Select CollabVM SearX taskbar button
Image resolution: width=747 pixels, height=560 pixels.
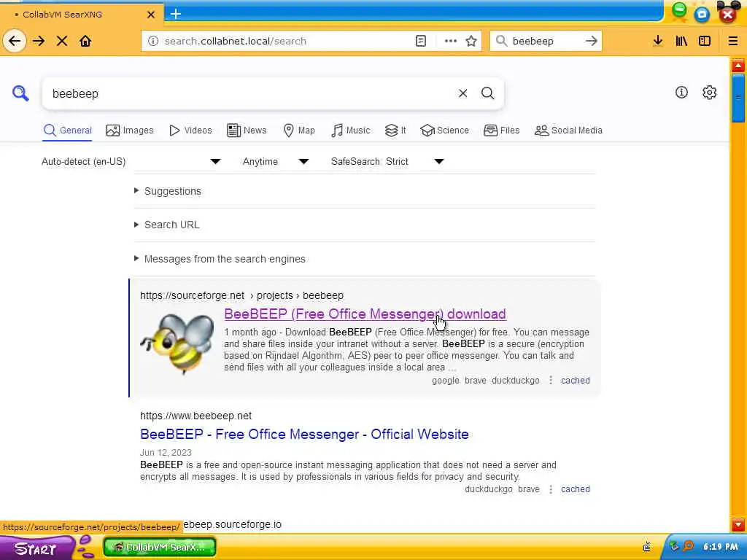[160, 547]
